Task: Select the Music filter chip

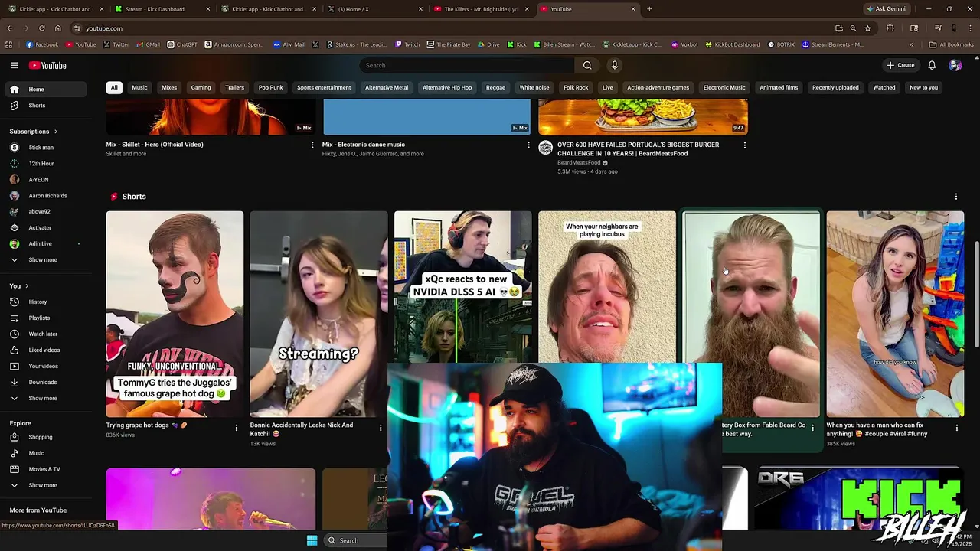Action: [x=139, y=87]
